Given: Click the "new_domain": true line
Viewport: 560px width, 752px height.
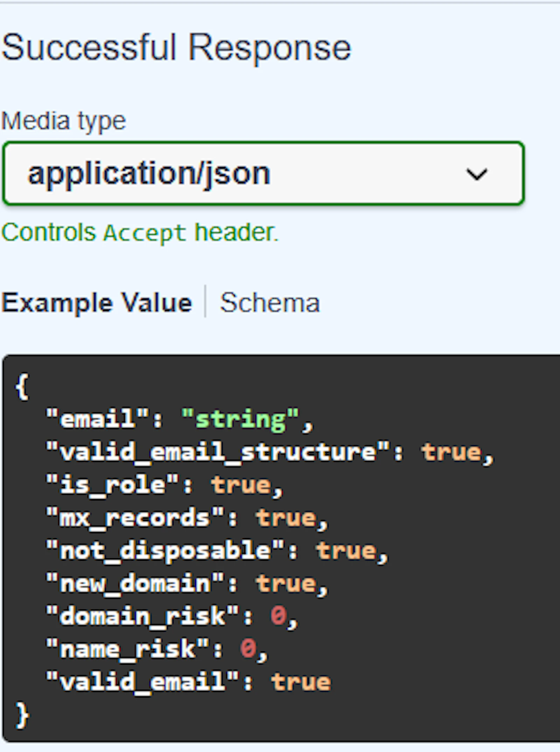Looking at the screenshot, I should [x=187, y=584].
